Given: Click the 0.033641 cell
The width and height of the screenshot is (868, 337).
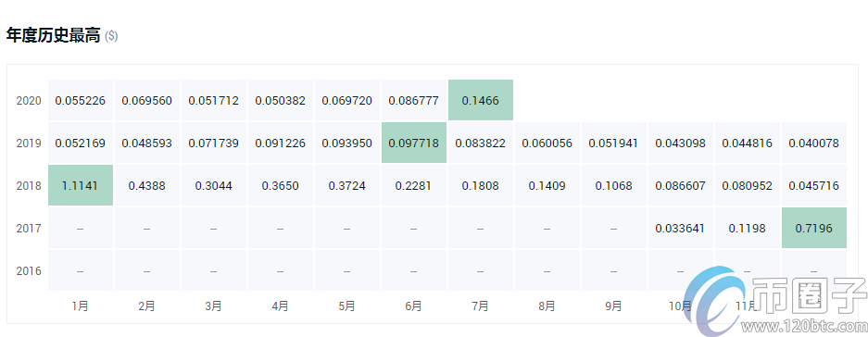Looking at the screenshot, I should (680, 228).
